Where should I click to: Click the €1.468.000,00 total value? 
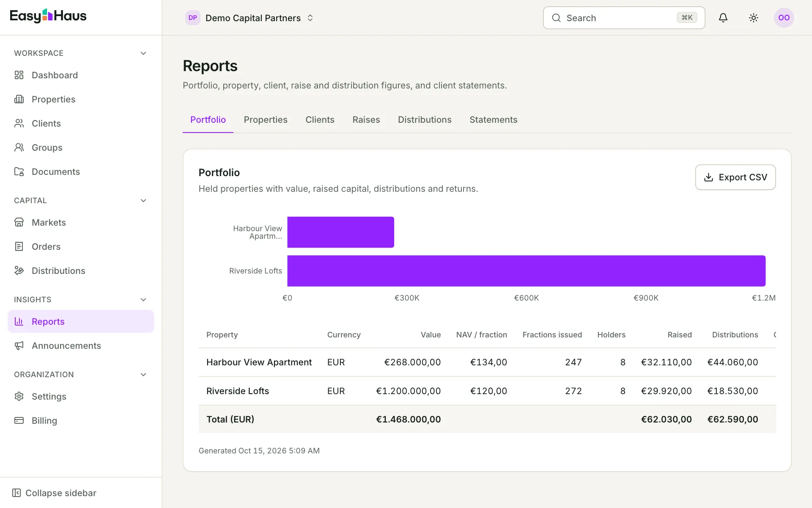tap(409, 420)
